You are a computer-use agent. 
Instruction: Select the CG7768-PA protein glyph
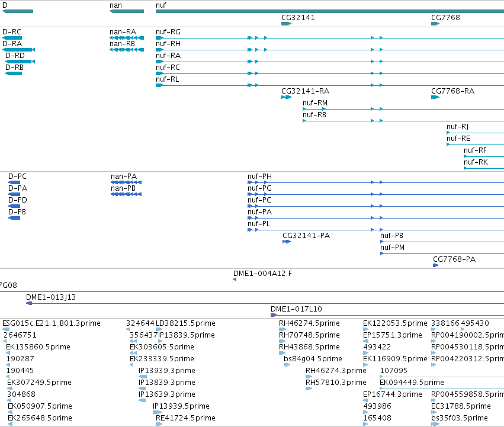click(x=435, y=265)
